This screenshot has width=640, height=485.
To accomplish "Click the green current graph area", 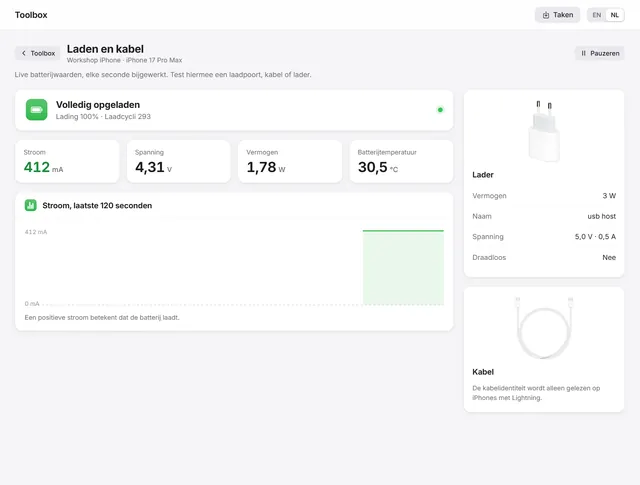I will click(403, 267).
